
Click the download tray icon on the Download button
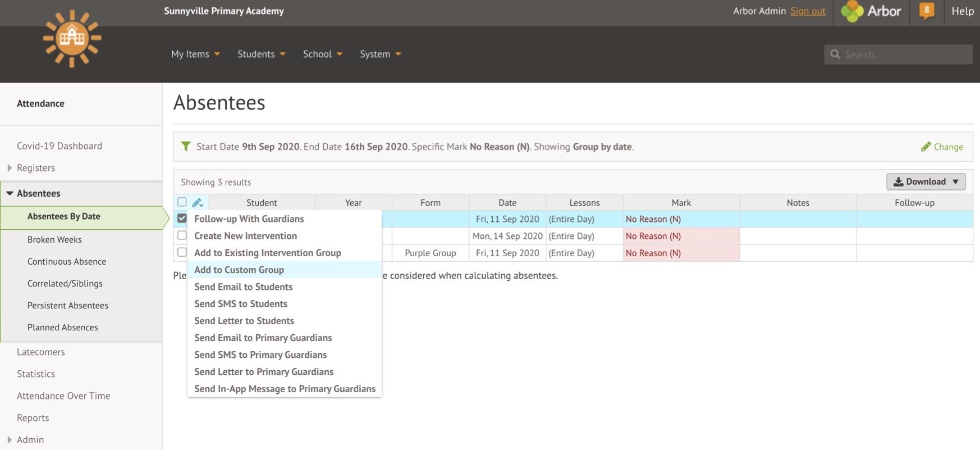(x=898, y=181)
